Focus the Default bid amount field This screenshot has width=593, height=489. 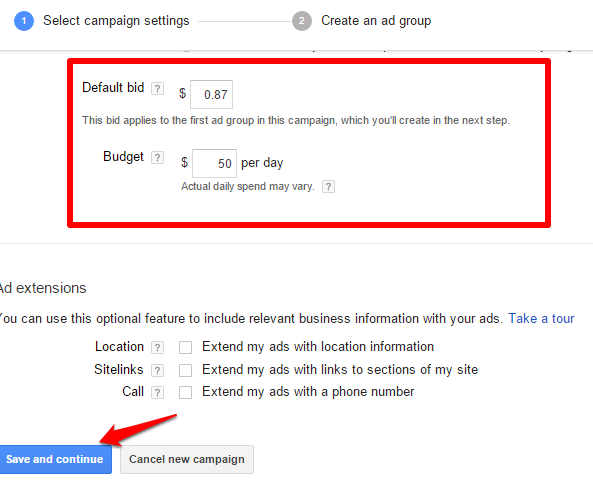click(211, 94)
